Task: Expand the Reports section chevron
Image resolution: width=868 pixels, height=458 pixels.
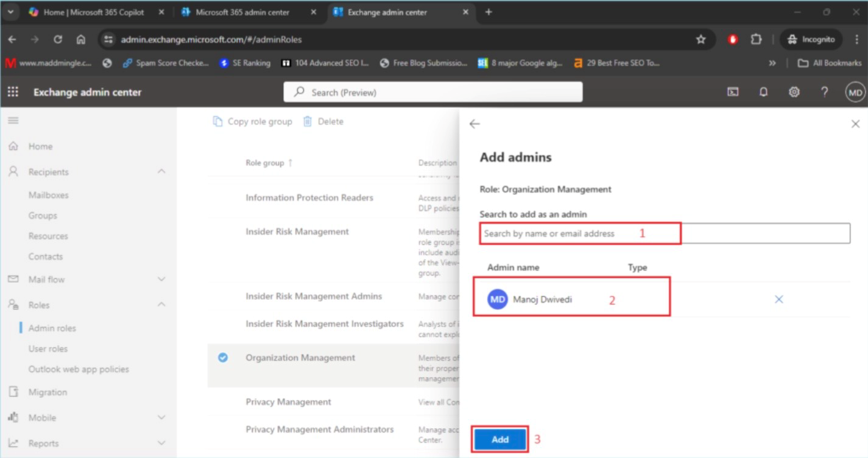Action: click(161, 443)
